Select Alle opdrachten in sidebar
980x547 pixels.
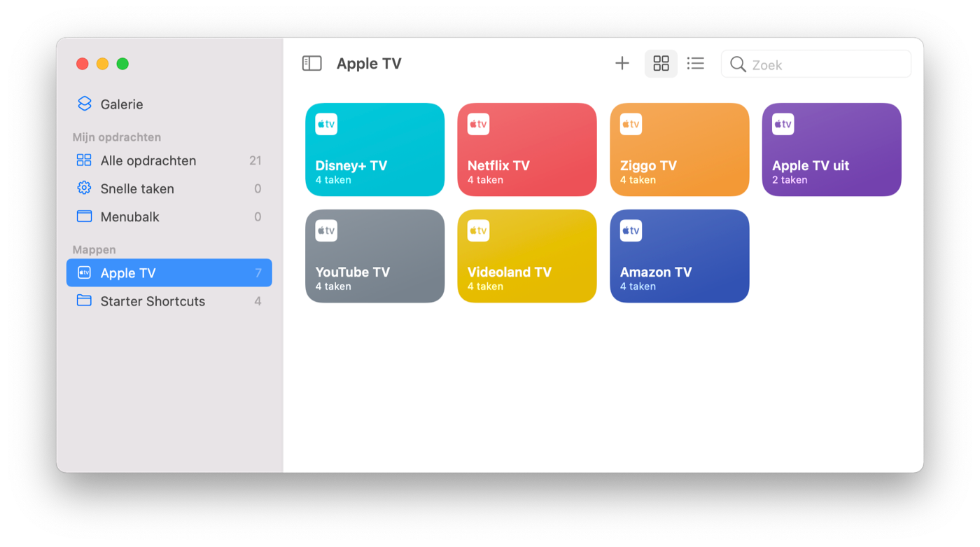click(x=169, y=160)
